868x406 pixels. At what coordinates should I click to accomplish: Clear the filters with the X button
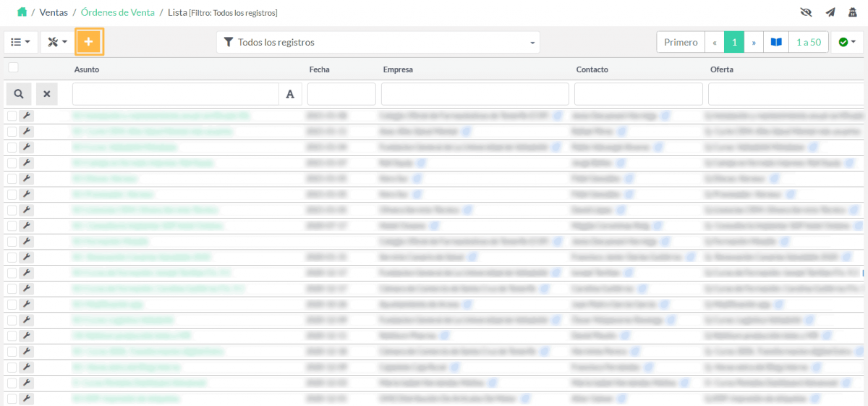click(46, 93)
